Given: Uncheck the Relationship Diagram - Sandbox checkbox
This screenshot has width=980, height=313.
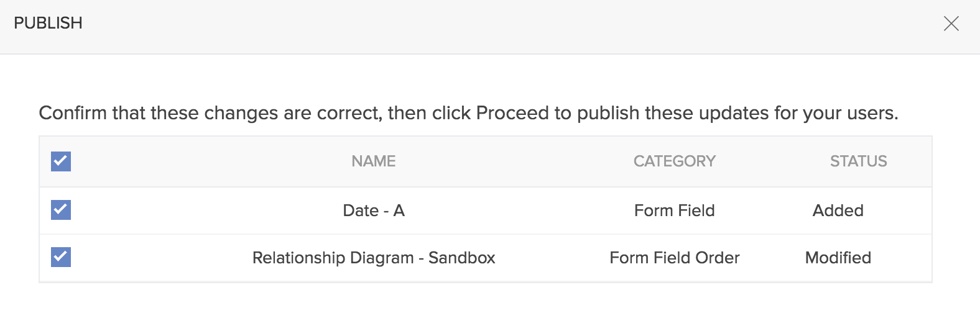Looking at the screenshot, I should [61, 257].
